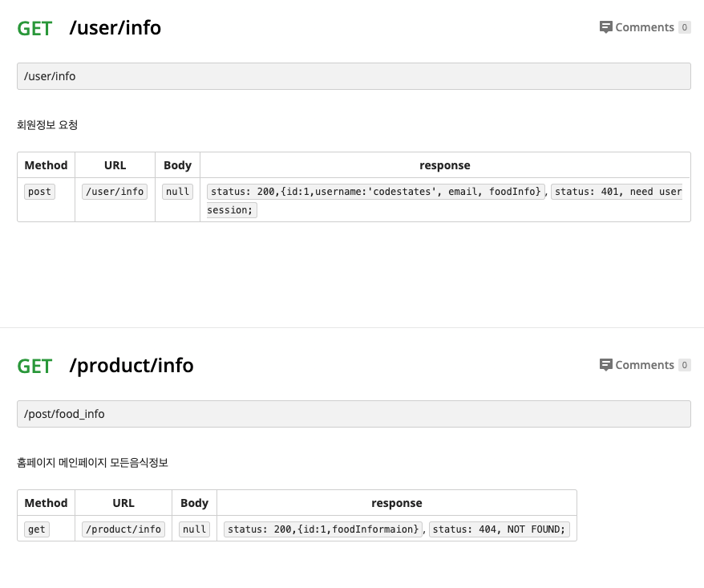Click the comment count badge showing 0 on /product/info
Viewport: 704px width, 588px height.
684,365
